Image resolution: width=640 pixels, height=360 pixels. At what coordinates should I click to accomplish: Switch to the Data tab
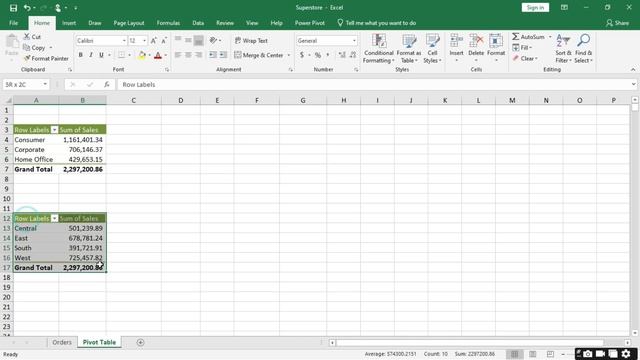click(x=198, y=23)
